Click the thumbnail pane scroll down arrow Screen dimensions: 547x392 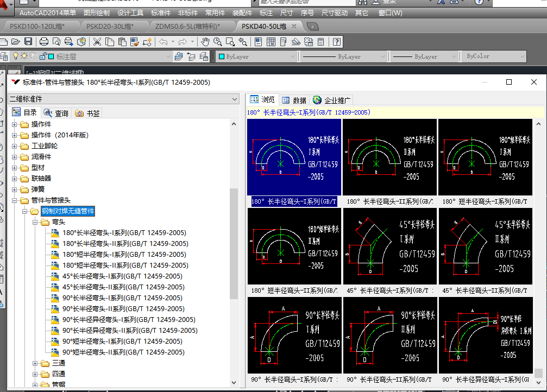pos(538,383)
